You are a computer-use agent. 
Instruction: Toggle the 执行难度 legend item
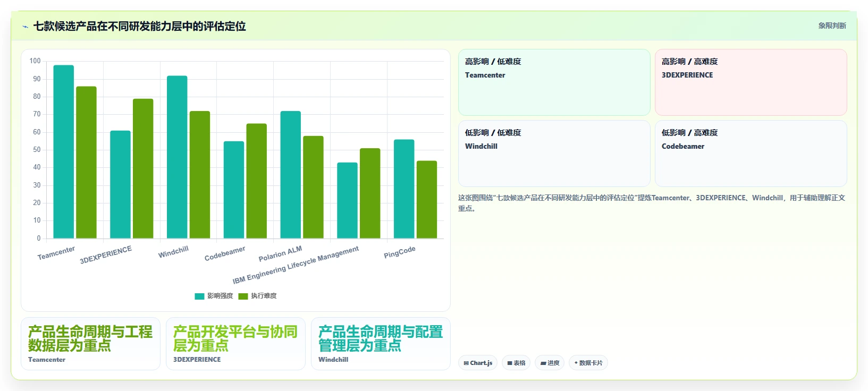[x=257, y=296]
